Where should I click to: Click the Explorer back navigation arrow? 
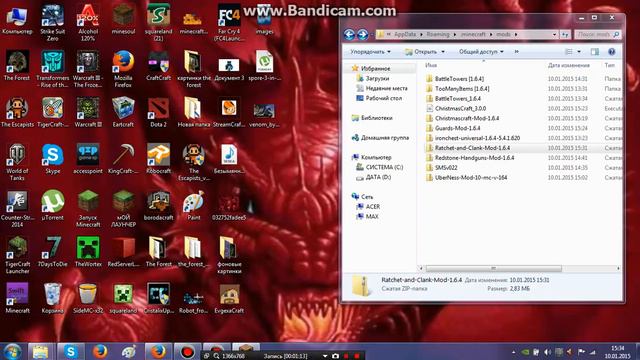(349, 35)
